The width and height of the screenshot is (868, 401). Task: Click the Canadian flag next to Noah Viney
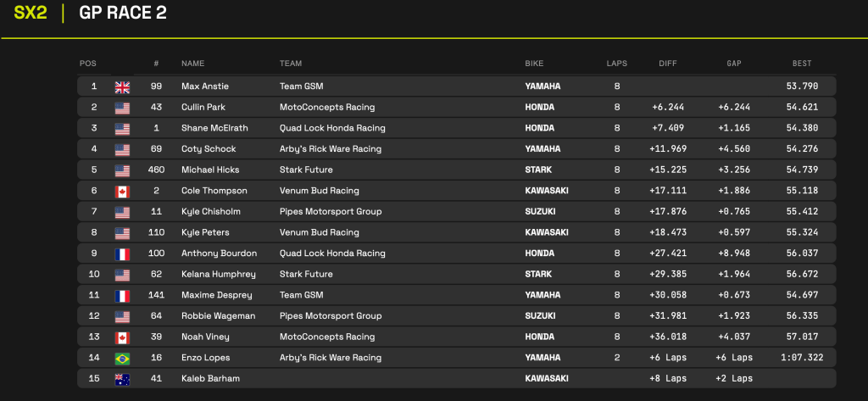click(122, 337)
